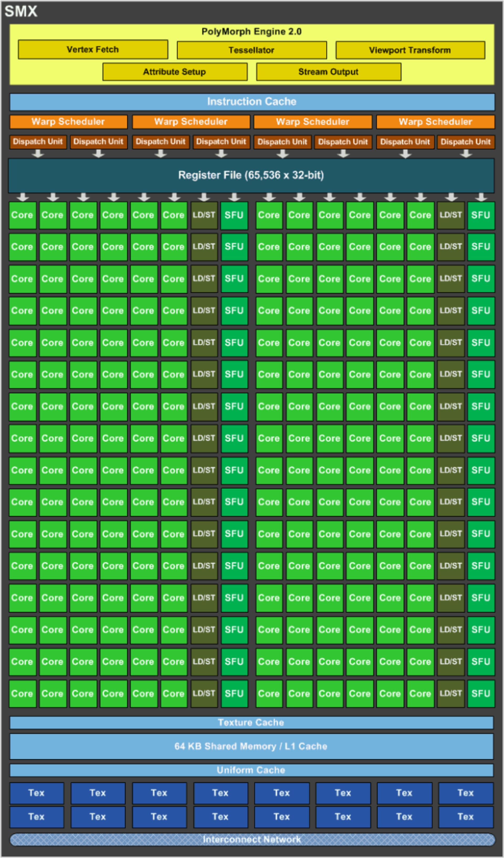The width and height of the screenshot is (504, 858).
Task: Click the Attribute Setup block
Action: 175,72
